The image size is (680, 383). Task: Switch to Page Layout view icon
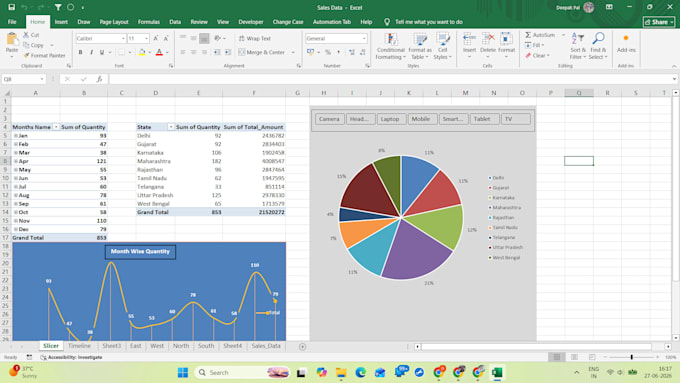click(x=574, y=357)
